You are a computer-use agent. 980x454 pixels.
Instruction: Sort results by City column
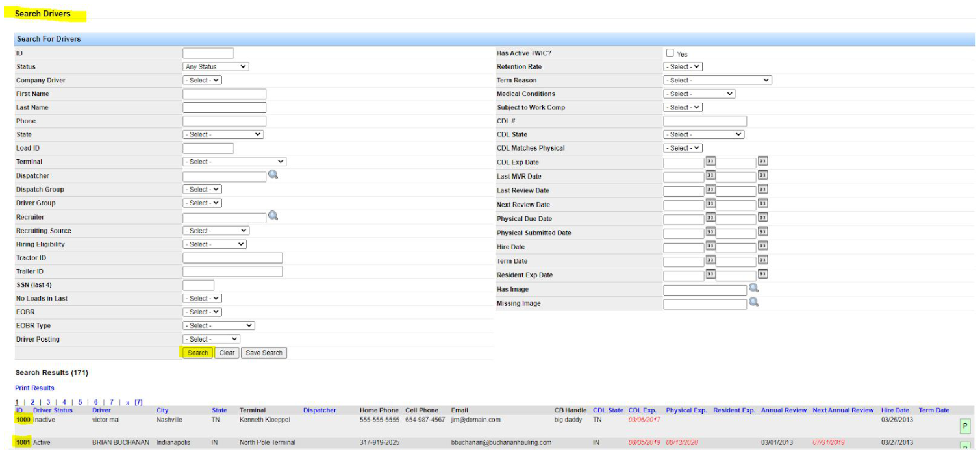tap(162, 410)
